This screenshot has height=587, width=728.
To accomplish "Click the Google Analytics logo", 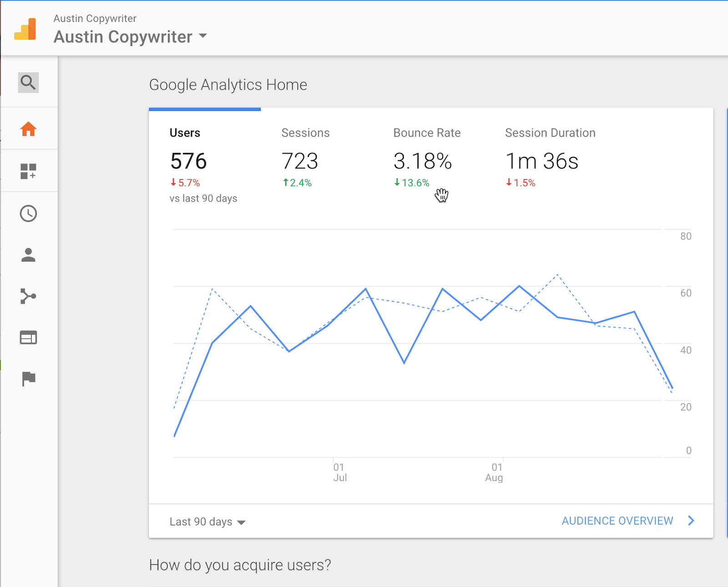I will [x=25, y=28].
